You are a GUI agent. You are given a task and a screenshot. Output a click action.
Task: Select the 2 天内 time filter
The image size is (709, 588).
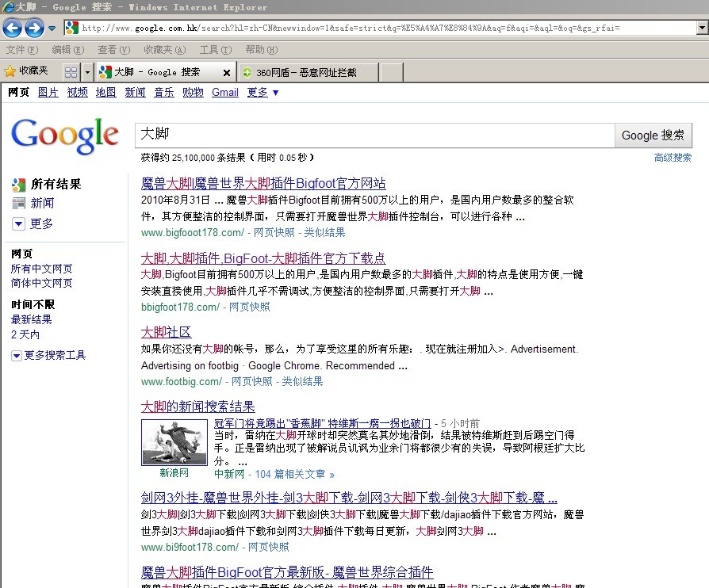[25, 334]
